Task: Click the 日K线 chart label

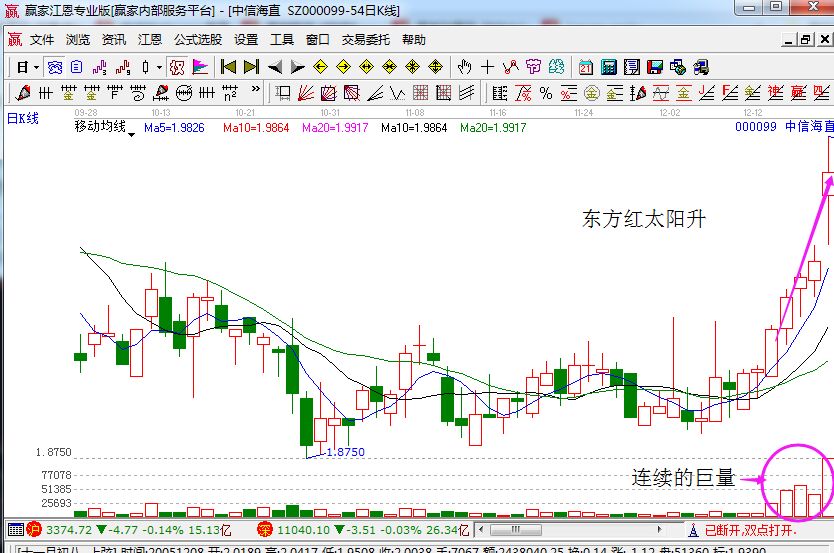Action: [22, 118]
